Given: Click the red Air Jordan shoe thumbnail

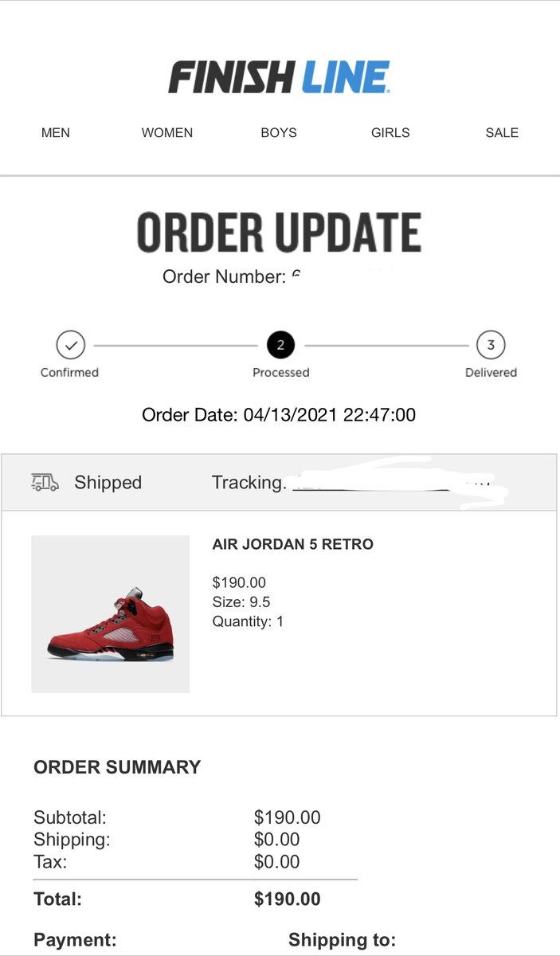Looking at the screenshot, I should [110, 614].
